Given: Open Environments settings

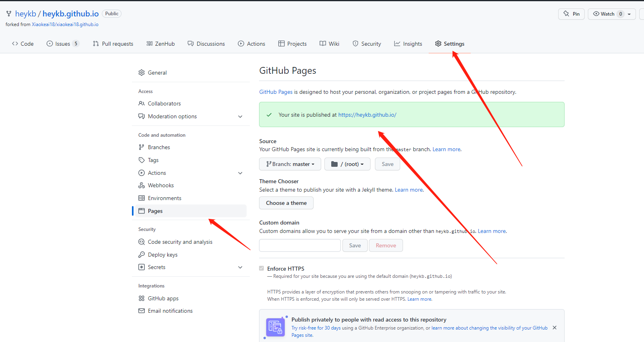Looking at the screenshot, I should tap(191, 198).
